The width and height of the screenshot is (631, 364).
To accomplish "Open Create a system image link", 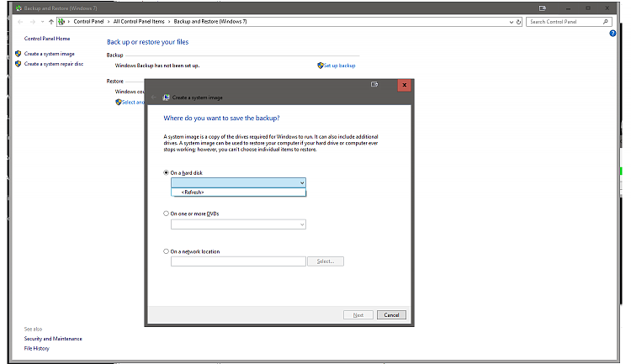I will click(x=49, y=54).
